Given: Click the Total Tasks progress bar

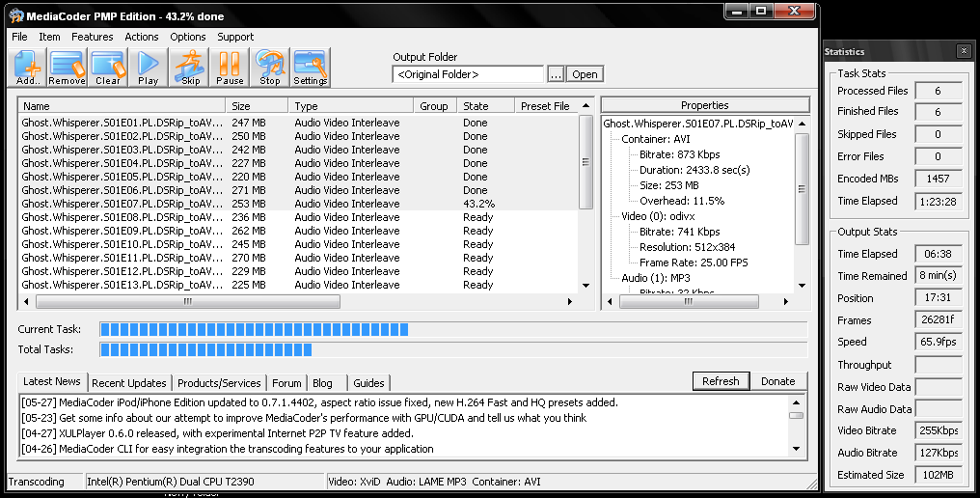Looking at the screenshot, I should [x=453, y=349].
